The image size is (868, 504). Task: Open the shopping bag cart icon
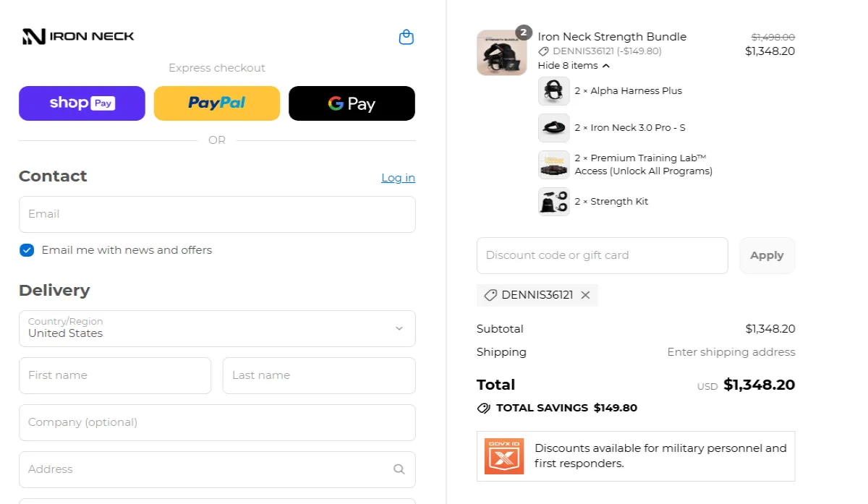pos(407,37)
